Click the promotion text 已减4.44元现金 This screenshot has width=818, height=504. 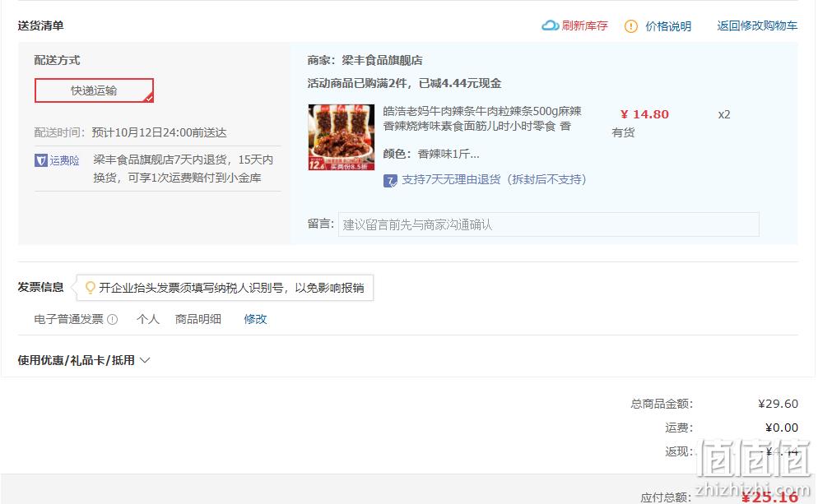pos(460,83)
